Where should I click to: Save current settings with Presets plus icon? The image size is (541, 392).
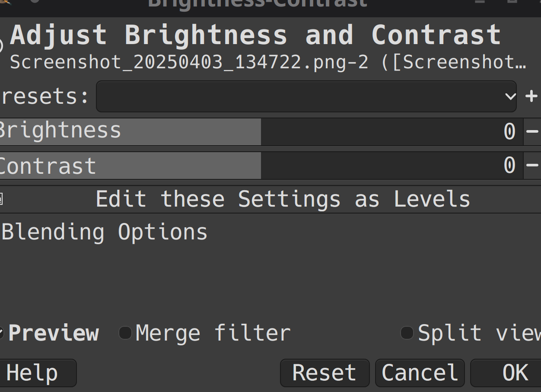point(531,96)
